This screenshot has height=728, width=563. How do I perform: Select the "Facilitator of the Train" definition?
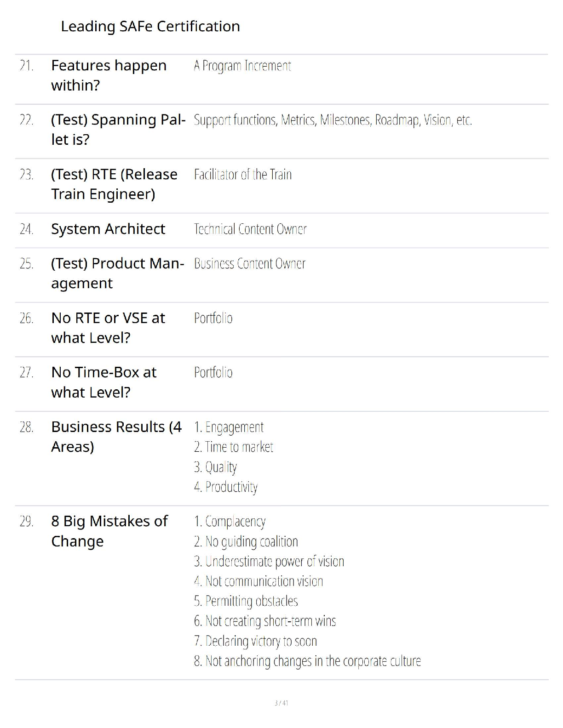(x=242, y=175)
